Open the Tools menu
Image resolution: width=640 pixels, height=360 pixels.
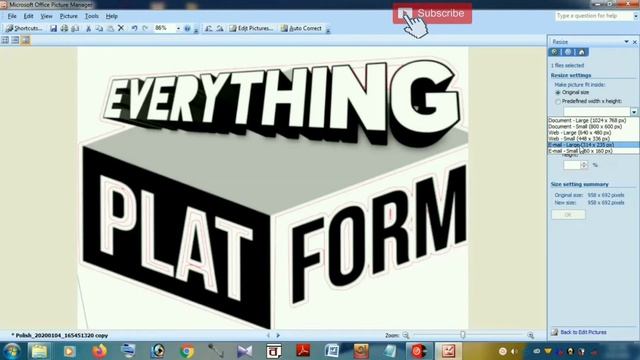91,16
